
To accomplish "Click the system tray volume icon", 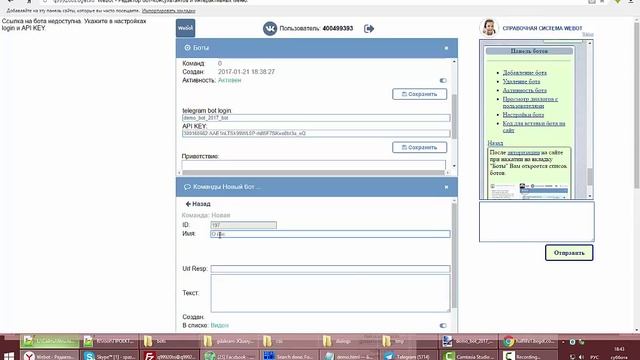I will click(581, 357).
